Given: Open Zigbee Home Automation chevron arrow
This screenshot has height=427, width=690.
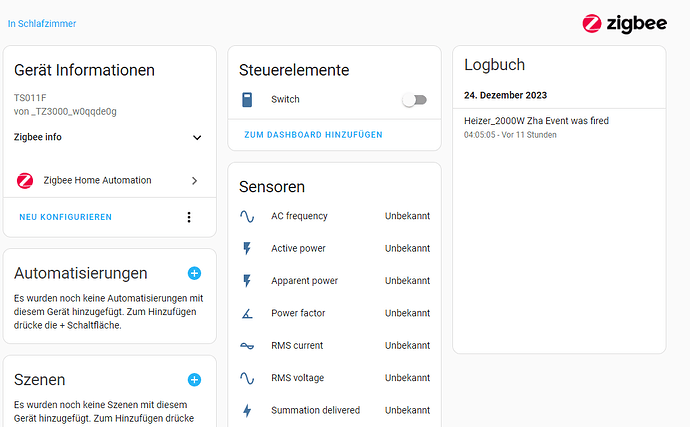Looking at the screenshot, I should (195, 180).
